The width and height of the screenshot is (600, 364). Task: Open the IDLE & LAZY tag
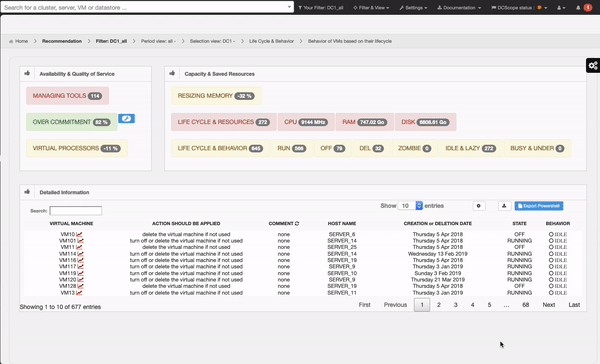click(471, 148)
